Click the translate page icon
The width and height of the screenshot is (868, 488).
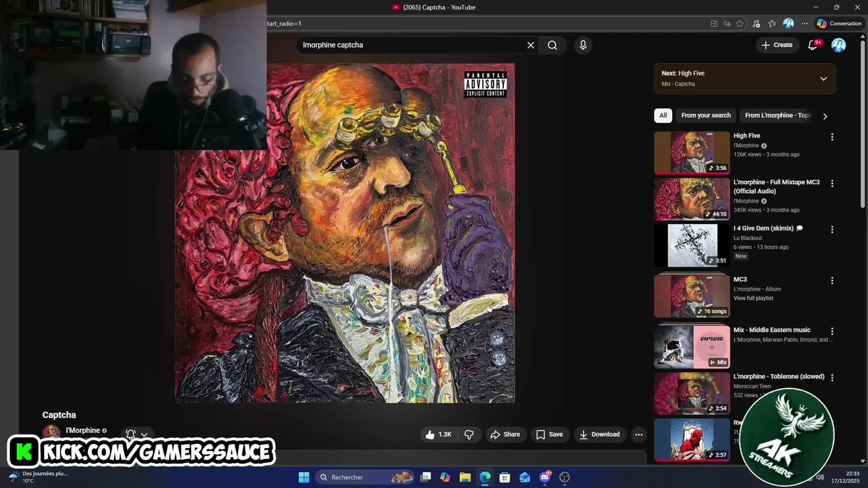[726, 23]
